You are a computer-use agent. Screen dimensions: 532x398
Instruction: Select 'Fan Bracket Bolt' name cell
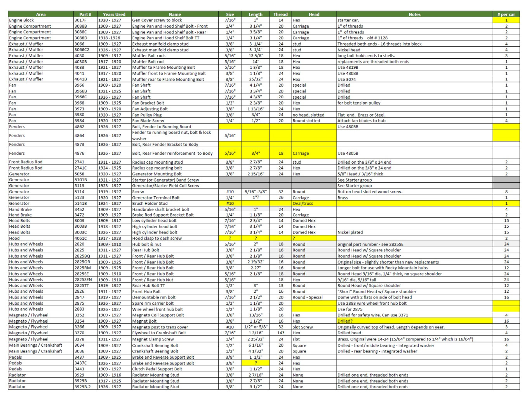point(175,103)
